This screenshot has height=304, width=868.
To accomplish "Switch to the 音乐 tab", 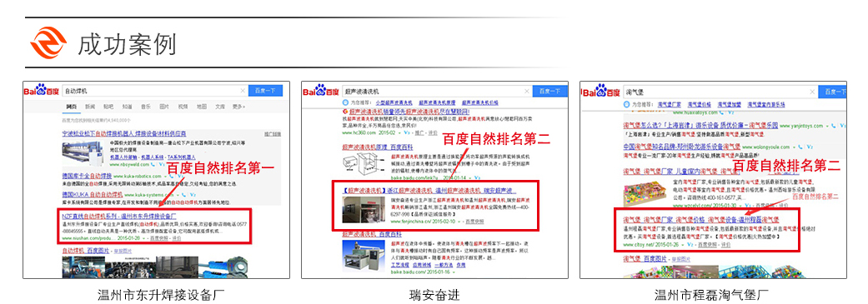I will pyautogui.click(x=146, y=107).
